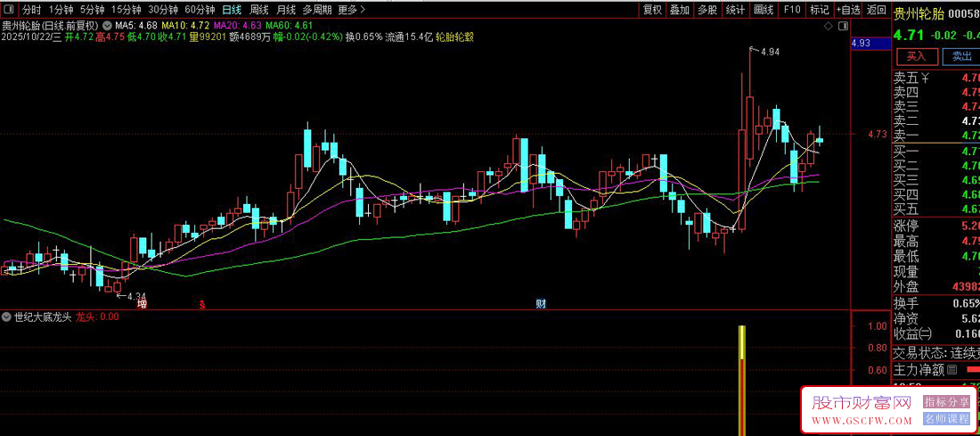Click the 增 marker on the chart timeline
Image resolution: width=980 pixels, height=436 pixels.
[x=142, y=304]
